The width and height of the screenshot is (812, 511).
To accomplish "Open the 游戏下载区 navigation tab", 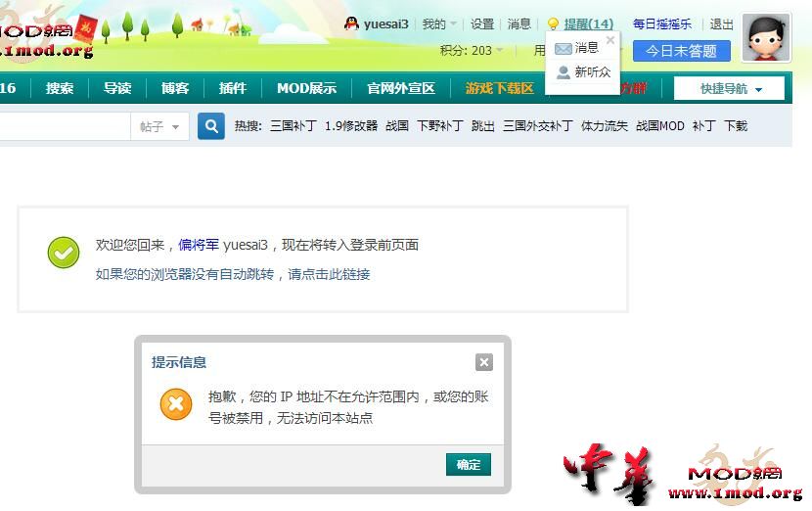I will 499,88.
